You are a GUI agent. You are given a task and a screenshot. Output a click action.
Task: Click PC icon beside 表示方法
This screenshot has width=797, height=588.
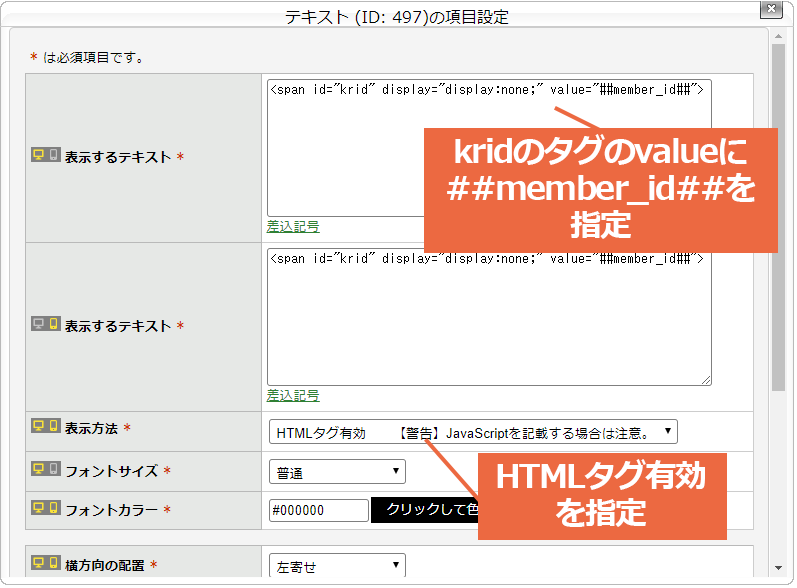38,426
